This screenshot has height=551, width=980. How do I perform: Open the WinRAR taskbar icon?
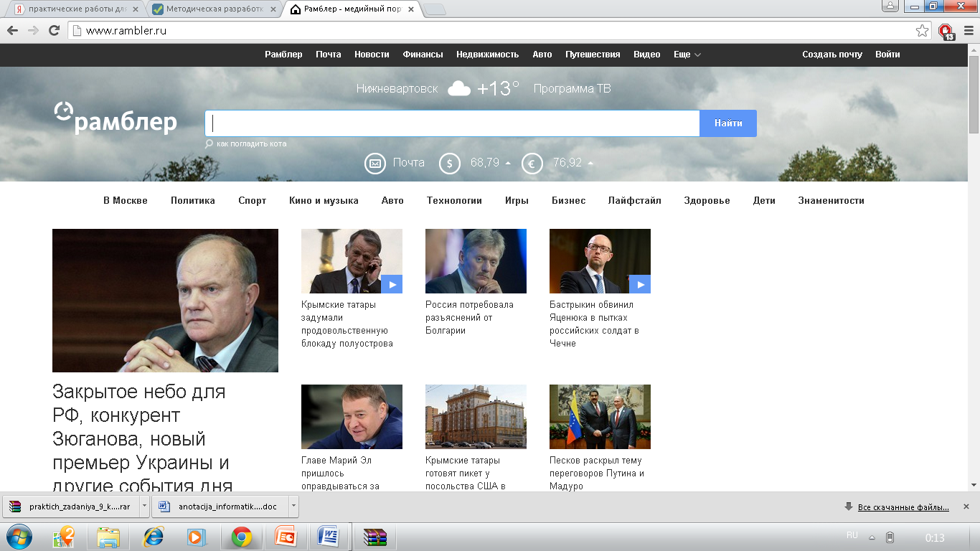tap(375, 537)
